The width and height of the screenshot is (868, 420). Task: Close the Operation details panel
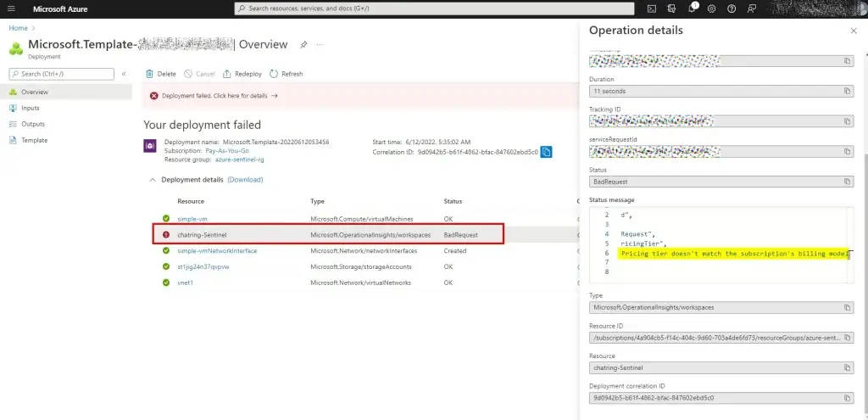[853, 31]
